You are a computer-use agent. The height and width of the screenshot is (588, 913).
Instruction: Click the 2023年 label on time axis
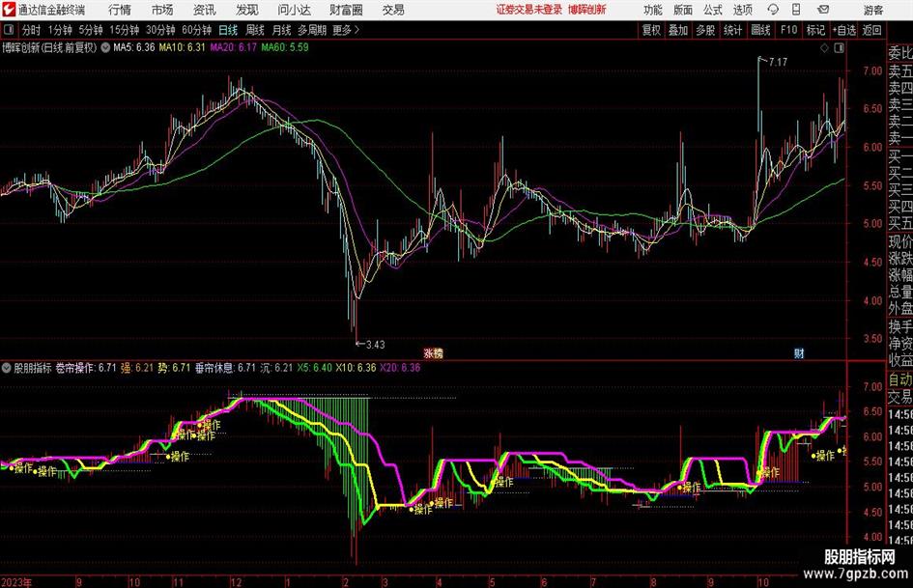tap(16, 581)
